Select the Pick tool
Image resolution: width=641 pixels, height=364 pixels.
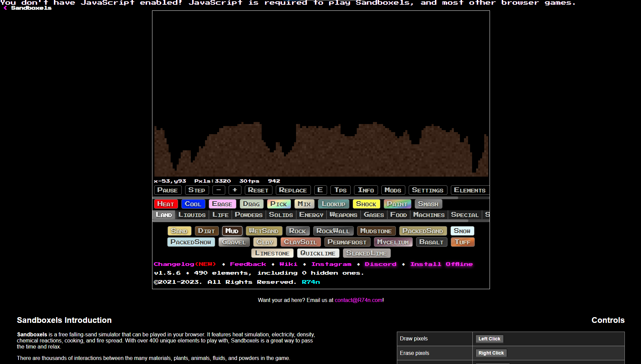279,204
